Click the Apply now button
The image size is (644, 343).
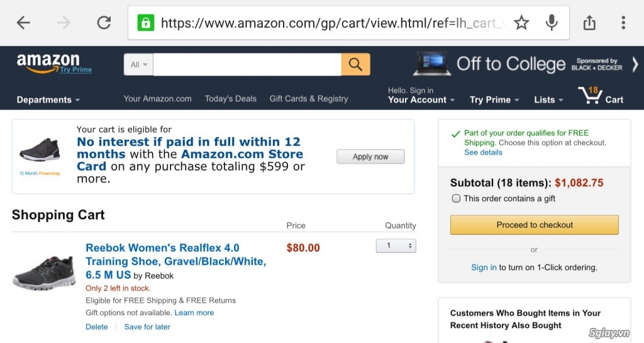click(370, 157)
